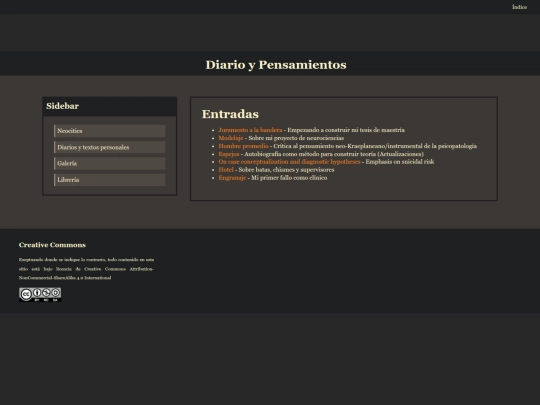Viewport: 540px width, 405px height.
Task: Open the Índice link in top bar
Action: [x=519, y=7]
